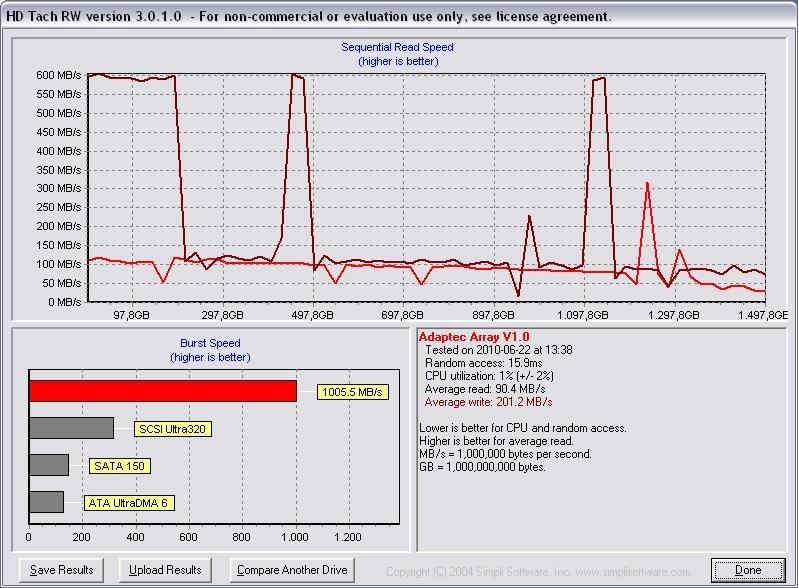Click the Random access: 15.9ms value
This screenshot has height=588, width=799.
(484, 363)
